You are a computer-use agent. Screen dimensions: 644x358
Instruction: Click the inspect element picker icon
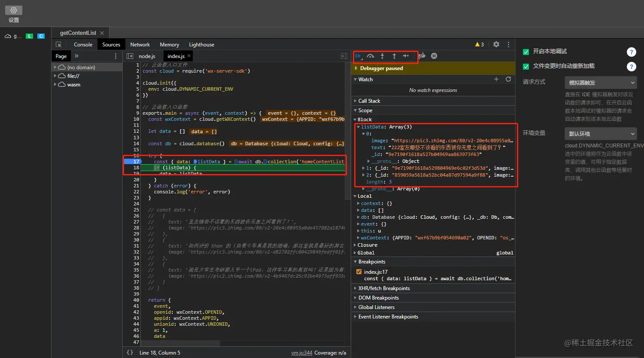59,45
